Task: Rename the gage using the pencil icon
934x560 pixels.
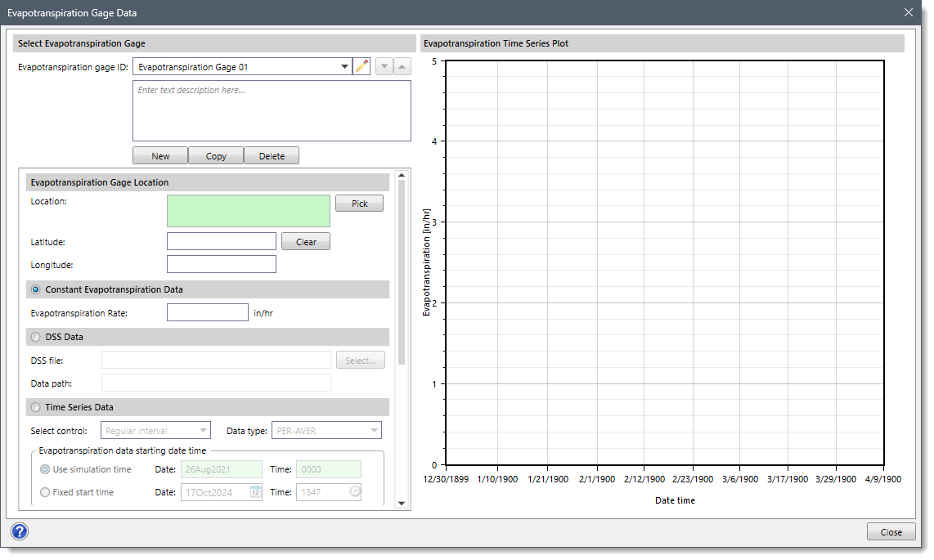Action: (361, 66)
